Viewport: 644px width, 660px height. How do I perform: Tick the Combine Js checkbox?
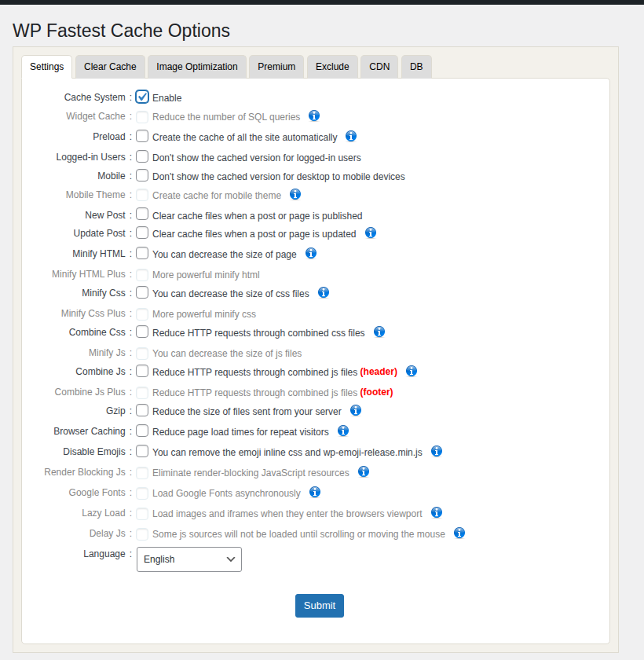pos(142,371)
